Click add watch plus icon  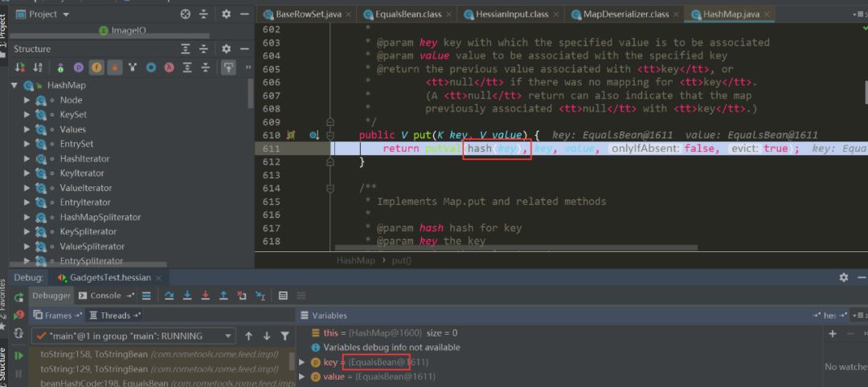click(x=833, y=333)
